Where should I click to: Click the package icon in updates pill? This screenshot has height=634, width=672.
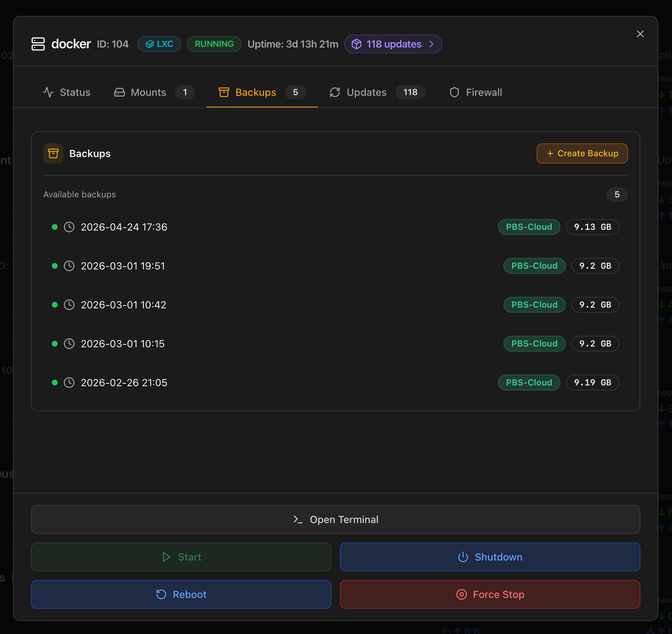357,44
